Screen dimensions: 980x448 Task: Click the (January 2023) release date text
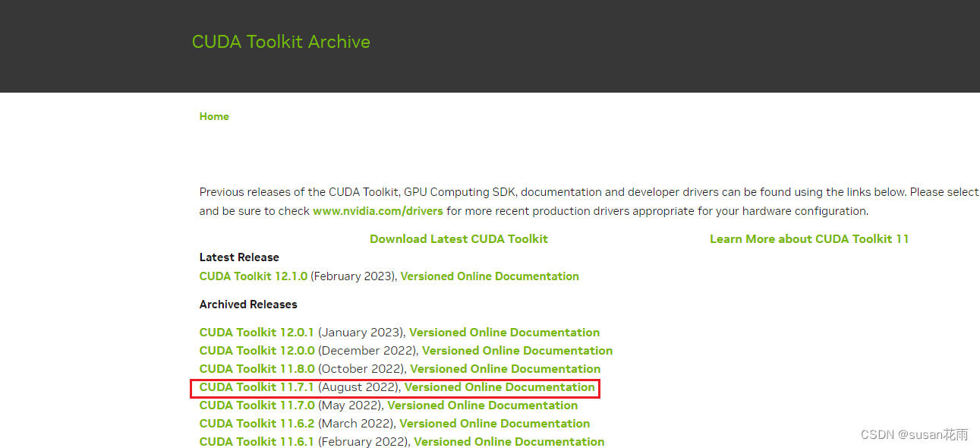(x=361, y=333)
